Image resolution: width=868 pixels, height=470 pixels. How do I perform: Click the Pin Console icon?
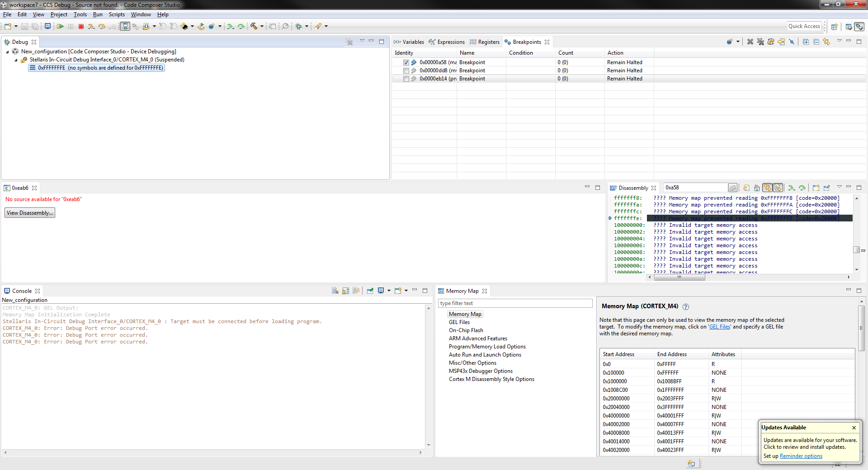click(370, 291)
